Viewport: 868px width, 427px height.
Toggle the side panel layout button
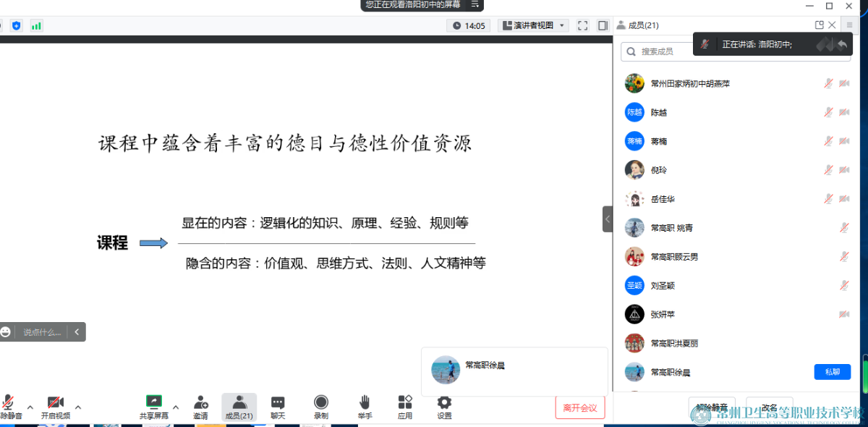[x=603, y=25]
